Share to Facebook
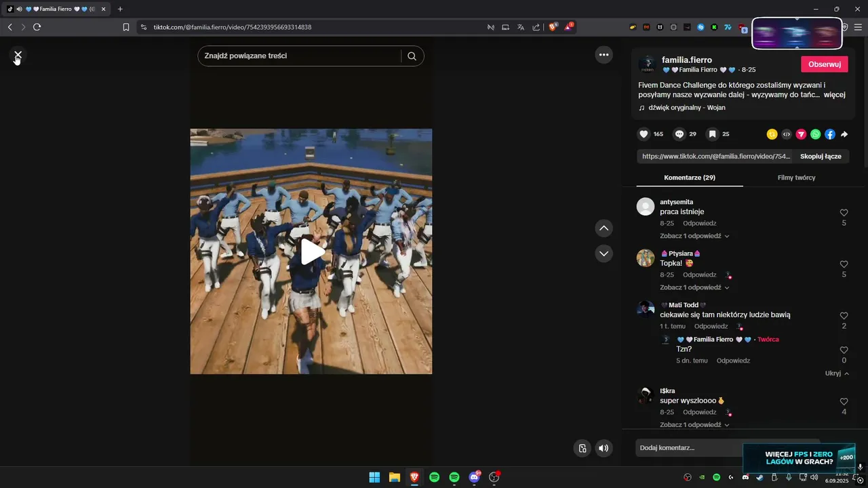Viewport: 868px width, 488px height. [x=830, y=134]
